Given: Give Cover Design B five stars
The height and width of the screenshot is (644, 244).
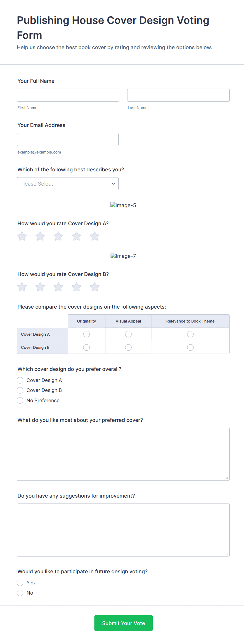Looking at the screenshot, I should point(94,287).
